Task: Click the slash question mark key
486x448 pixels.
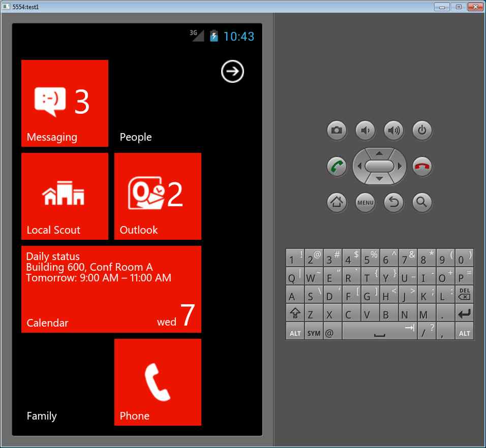Action: pyautogui.click(x=427, y=331)
